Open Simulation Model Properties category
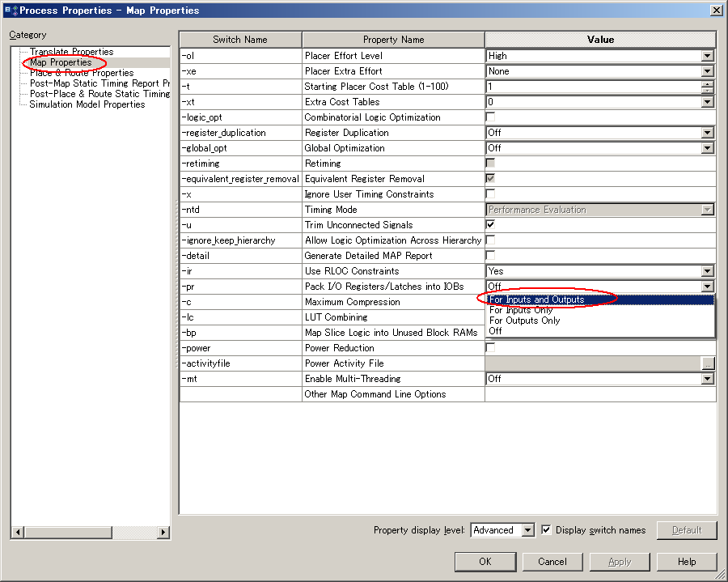This screenshot has height=582, width=728. click(87, 104)
